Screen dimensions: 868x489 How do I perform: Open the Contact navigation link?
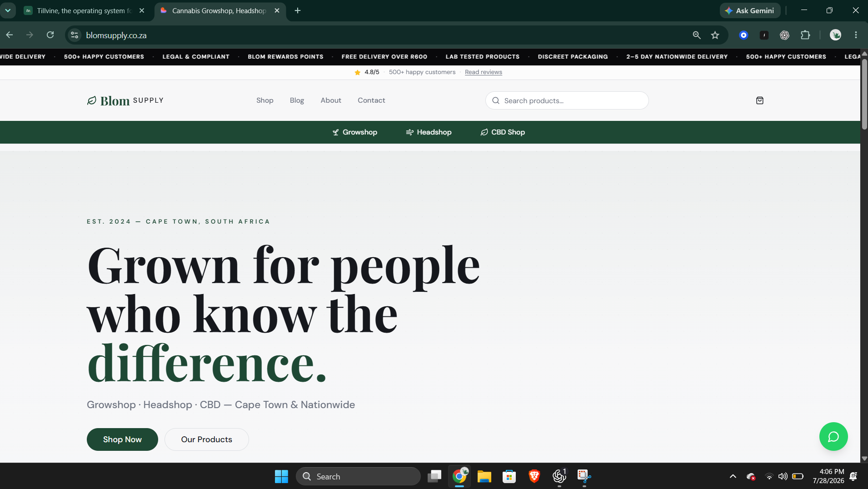[371, 100]
